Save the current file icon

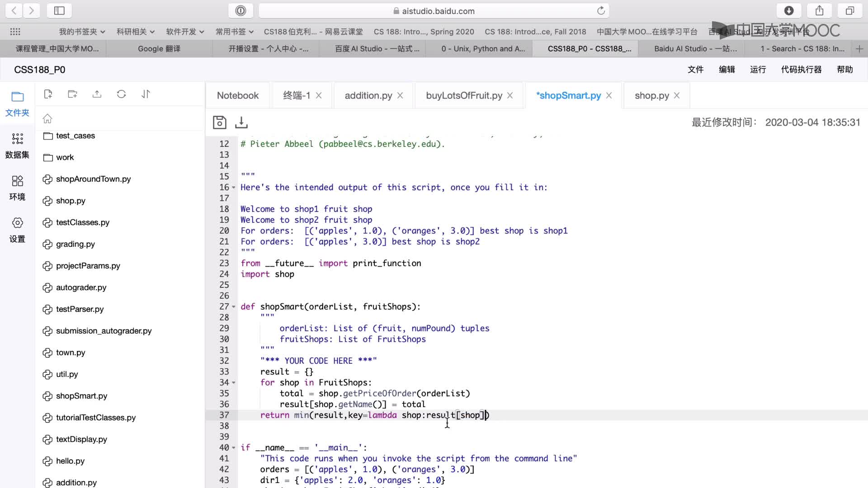[x=220, y=122]
